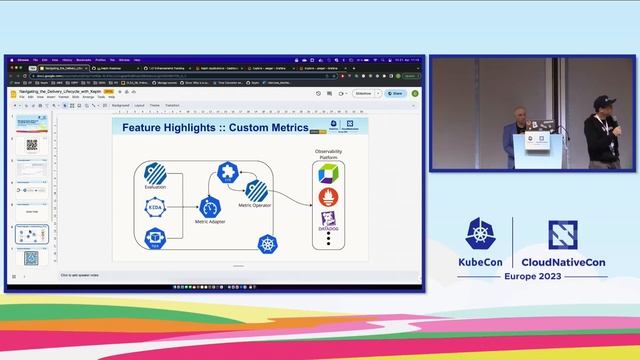
Task: Open Bookmarks menu in macOS bar
Action: coord(83,60)
